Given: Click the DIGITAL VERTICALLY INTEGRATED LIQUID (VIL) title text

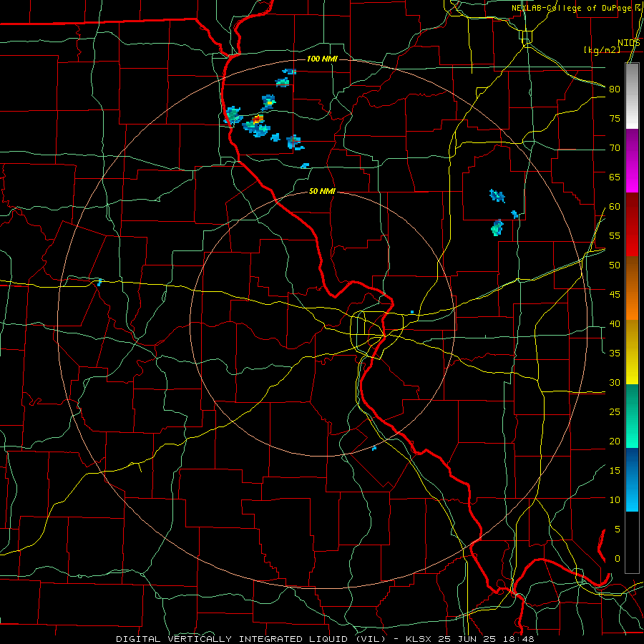Looking at the screenshot, I should 250,639.
